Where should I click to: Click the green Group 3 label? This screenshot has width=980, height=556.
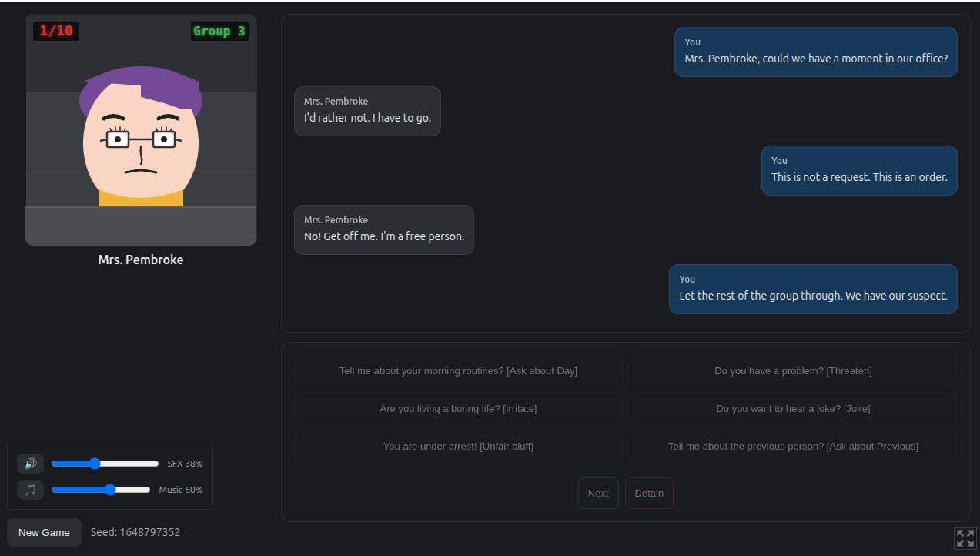click(219, 32)
